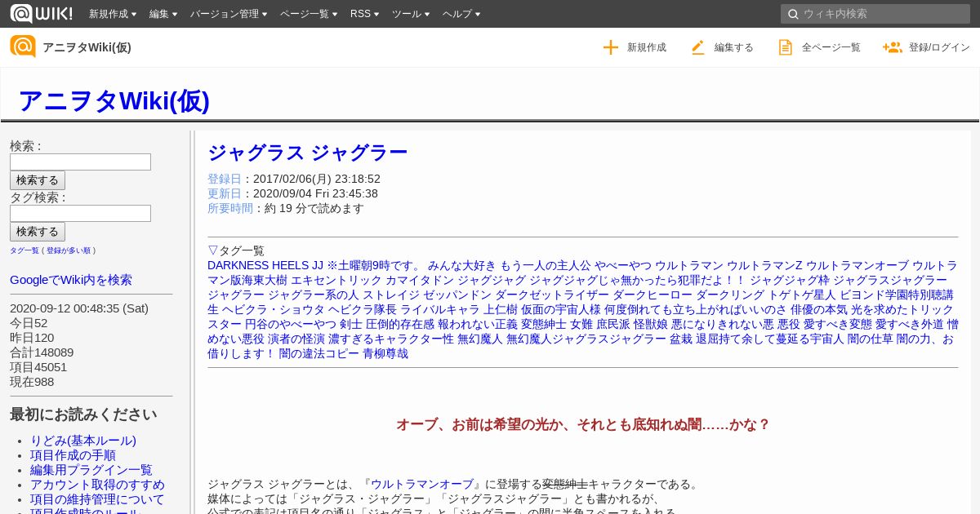The height and width of the screenshot is (514, 980).
Task: Expand the ページ一覧 menu
Action: (309, 14)
